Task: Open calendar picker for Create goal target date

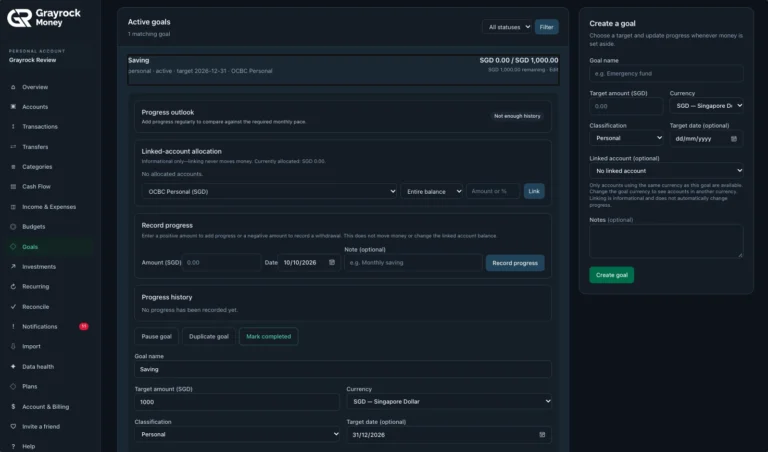Action: 734,139
